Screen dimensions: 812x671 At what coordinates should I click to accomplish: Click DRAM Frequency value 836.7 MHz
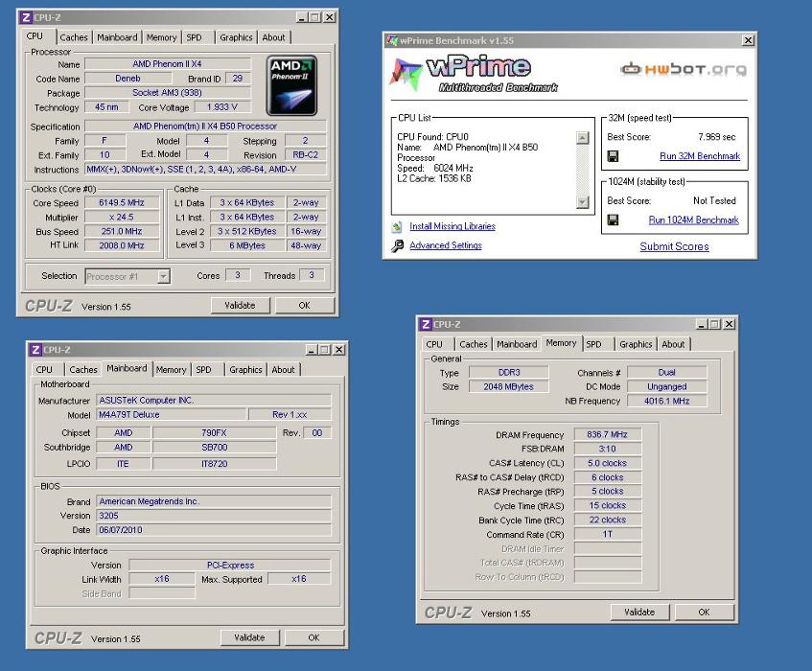[608, 435]
